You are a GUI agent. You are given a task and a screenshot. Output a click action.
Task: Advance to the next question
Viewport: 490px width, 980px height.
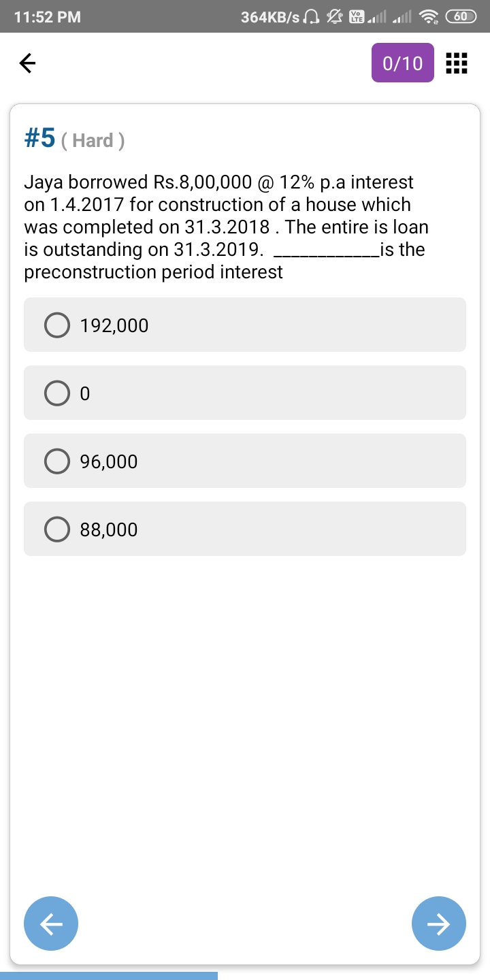439,923
